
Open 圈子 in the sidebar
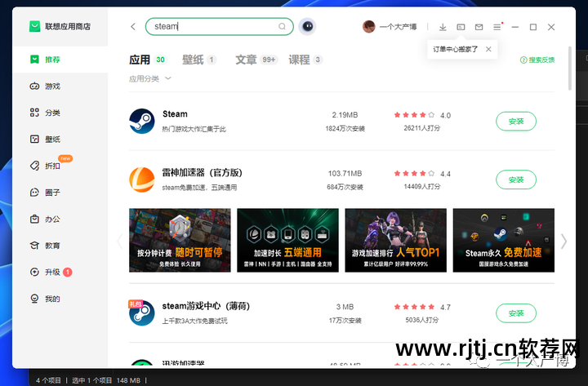[x=60, y=193]
